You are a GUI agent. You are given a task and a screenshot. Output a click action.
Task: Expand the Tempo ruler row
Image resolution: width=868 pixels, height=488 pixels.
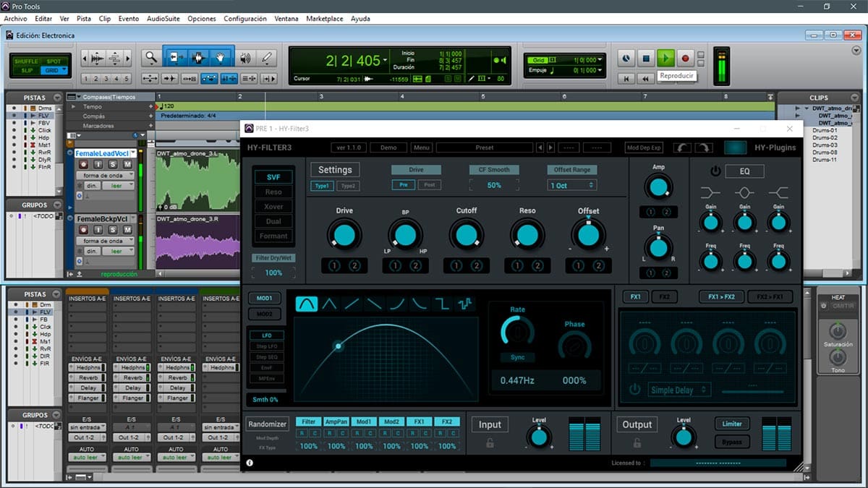[73, 106]
